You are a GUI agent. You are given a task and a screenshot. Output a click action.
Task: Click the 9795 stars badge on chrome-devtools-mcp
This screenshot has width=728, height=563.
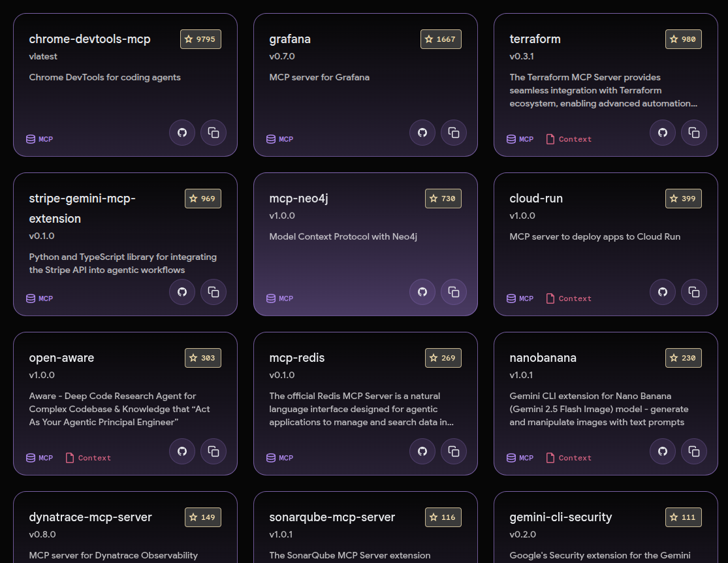200,39
